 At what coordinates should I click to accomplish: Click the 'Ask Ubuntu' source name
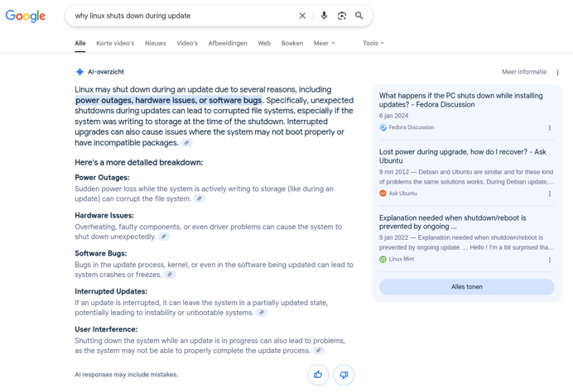click(402, 194)
